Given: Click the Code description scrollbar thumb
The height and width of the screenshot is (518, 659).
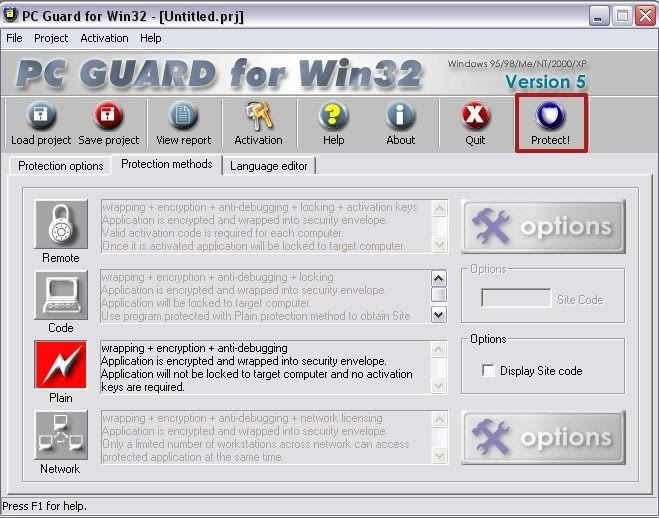Looking at the screenshot, I should click(439, 294).
